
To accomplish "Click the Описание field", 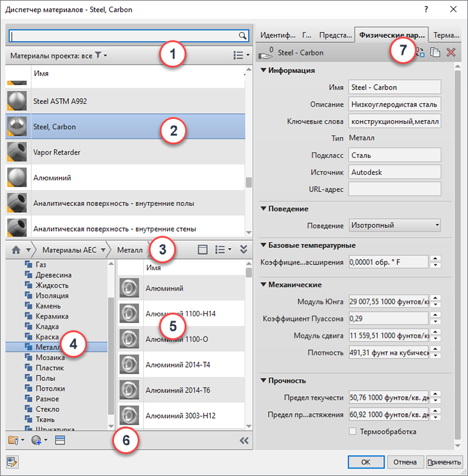I will [394, 104].
